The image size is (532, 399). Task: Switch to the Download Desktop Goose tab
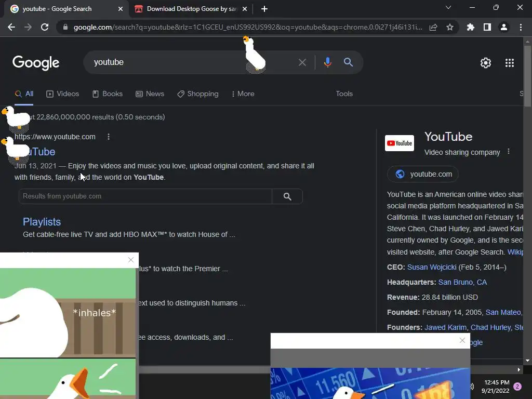(191, 9)
